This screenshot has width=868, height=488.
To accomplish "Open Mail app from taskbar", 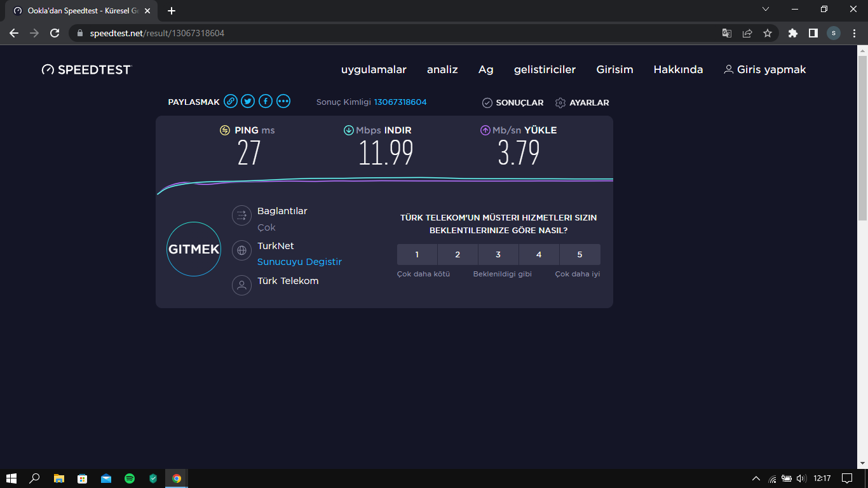I will (x=106, y=478).
